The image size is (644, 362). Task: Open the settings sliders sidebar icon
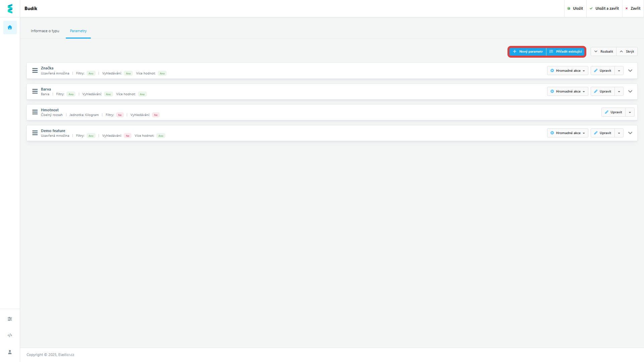pyautogui.click(x=10, y=319)
